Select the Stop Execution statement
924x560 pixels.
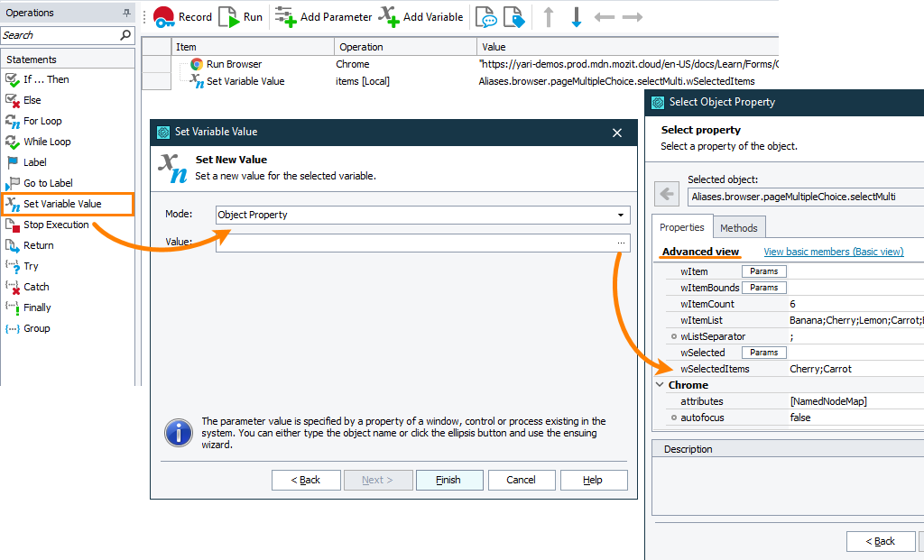[56, 225]
